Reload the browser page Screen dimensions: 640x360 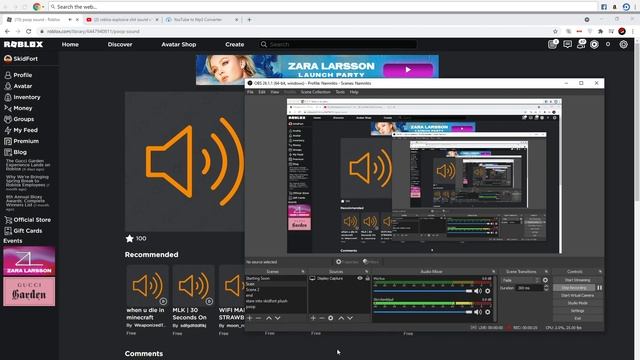click(x=28, y=31)
